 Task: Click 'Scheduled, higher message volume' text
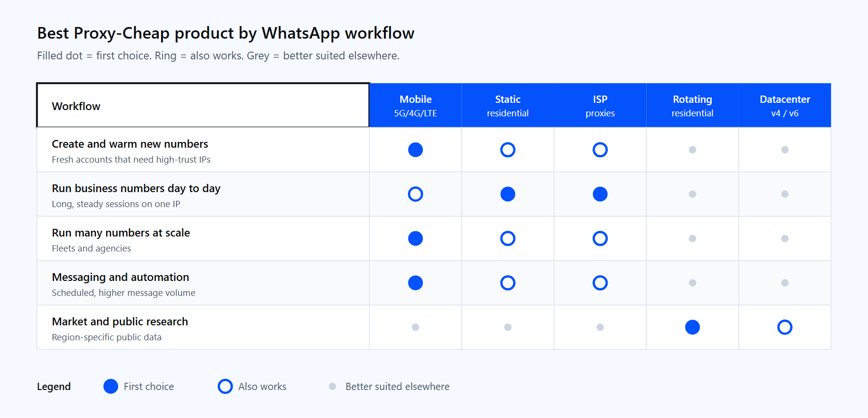click(x=123, y=293)
